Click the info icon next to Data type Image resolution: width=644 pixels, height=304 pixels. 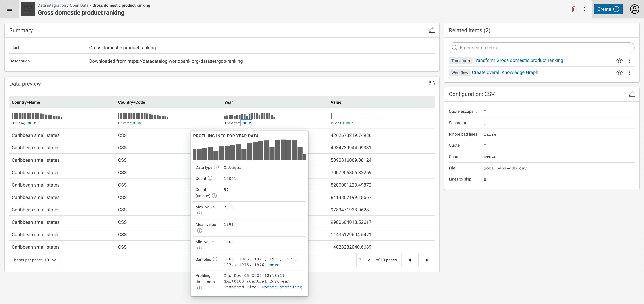point(216,167)
